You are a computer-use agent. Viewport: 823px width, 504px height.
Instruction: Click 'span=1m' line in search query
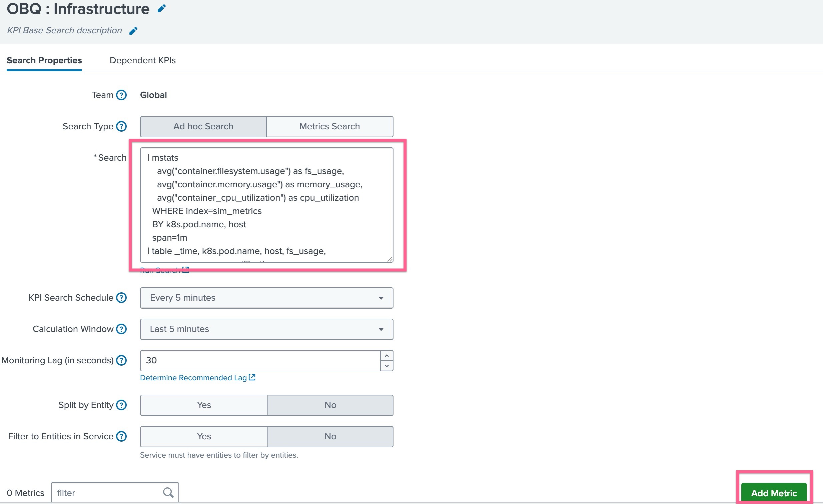pyautogui.click(x=170, y=238)
